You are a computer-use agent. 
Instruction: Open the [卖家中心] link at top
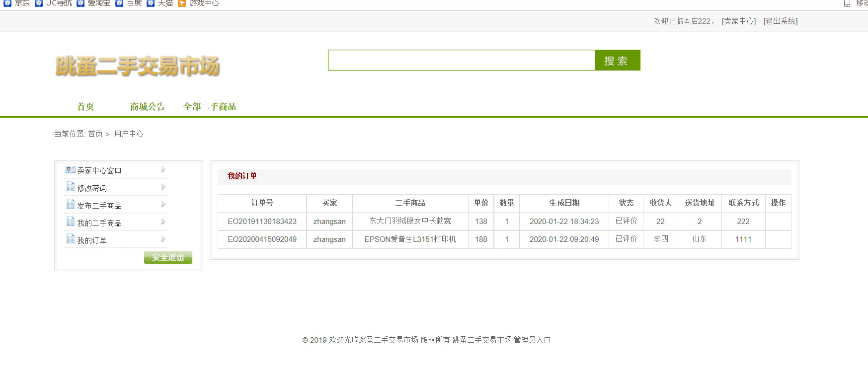738,21
